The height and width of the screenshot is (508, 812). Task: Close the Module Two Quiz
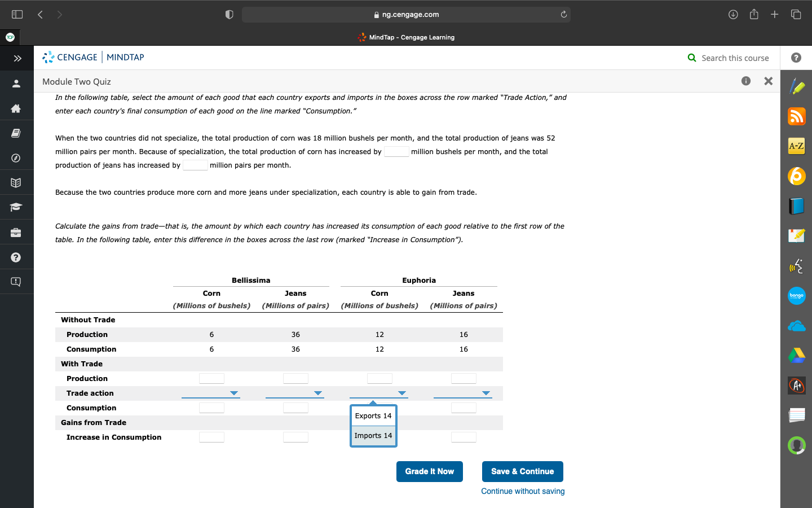point(768,81)
